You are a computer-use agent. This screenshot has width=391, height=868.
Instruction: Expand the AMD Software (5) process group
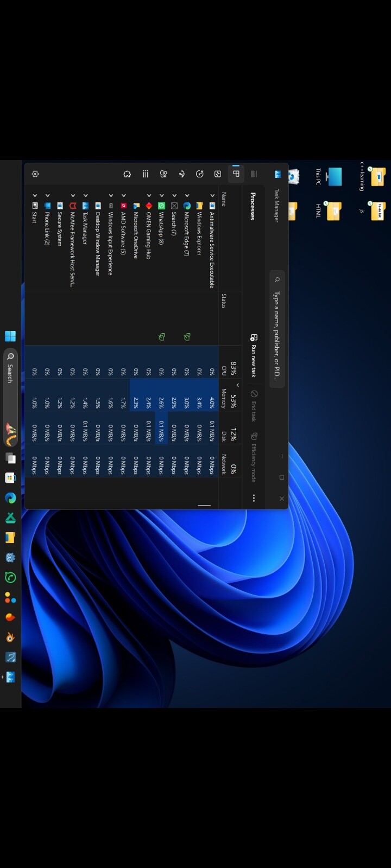click(x=123, y=195)
